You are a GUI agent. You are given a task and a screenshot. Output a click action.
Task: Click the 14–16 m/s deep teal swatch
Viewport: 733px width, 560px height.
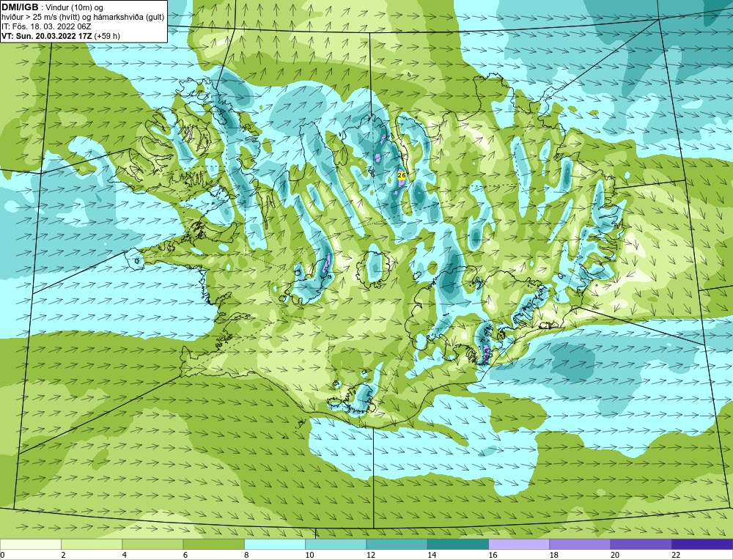pyautogui.click(x=458, y=544)
